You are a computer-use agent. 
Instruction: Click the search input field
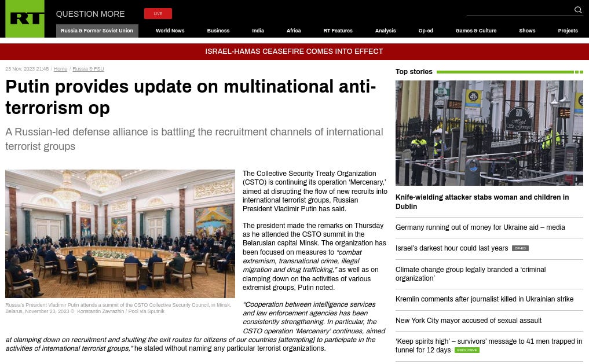(x=520, y=10)
